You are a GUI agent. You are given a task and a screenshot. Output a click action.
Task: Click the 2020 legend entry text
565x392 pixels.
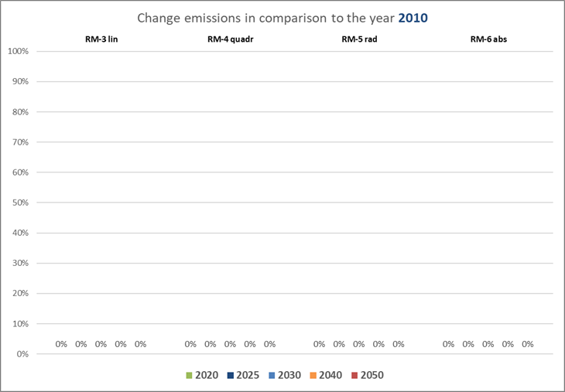(x=207, y=376)
